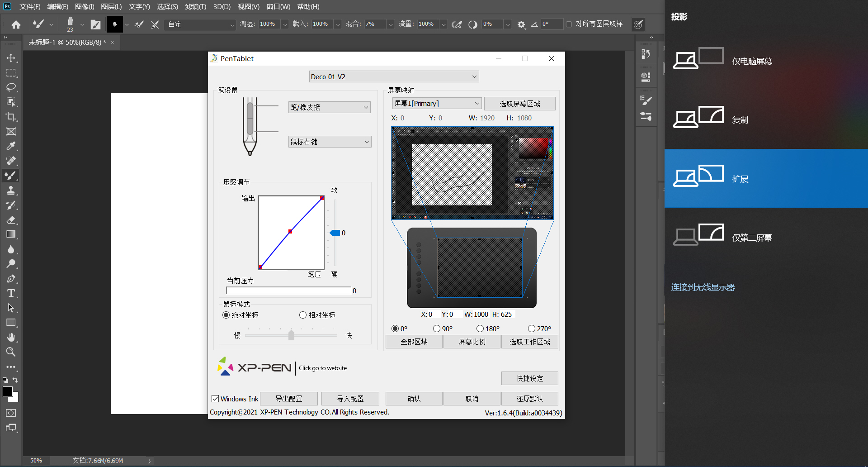Select the Zoom tool
The image size is (868, 467).
(11, 352)
